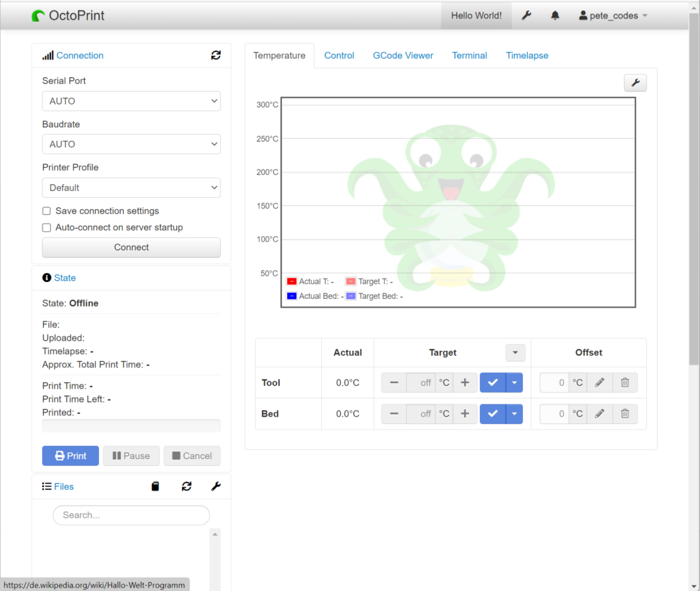Click the Files list icon
Viewport: 700px width, 591px height.
click(46, 486)
